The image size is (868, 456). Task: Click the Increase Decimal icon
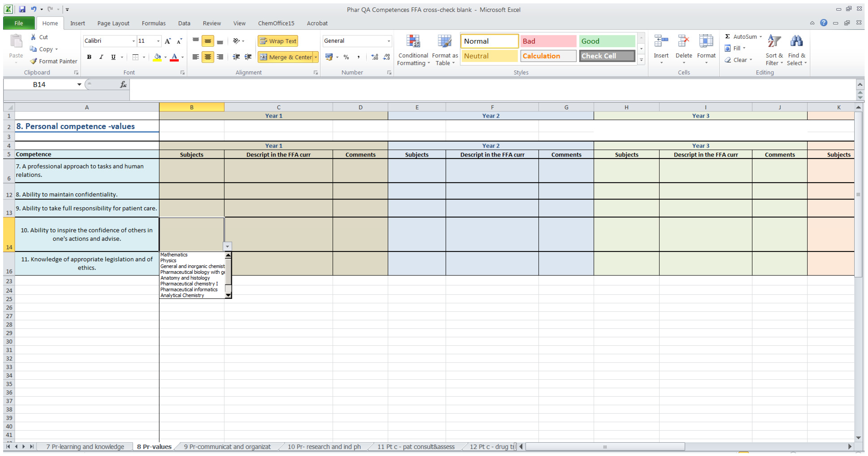(374, 57)
